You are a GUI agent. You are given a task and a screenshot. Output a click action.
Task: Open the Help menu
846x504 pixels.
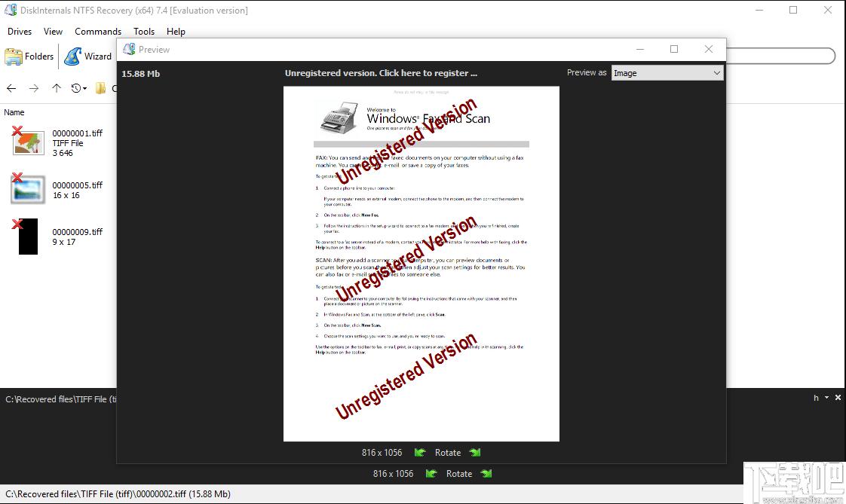176,31
